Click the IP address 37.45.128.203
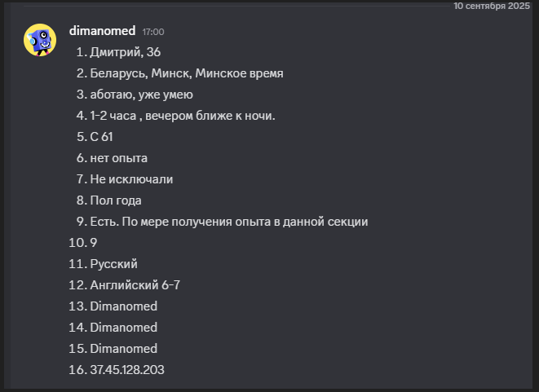Screen dimensions: 539x392 (127, 370)
